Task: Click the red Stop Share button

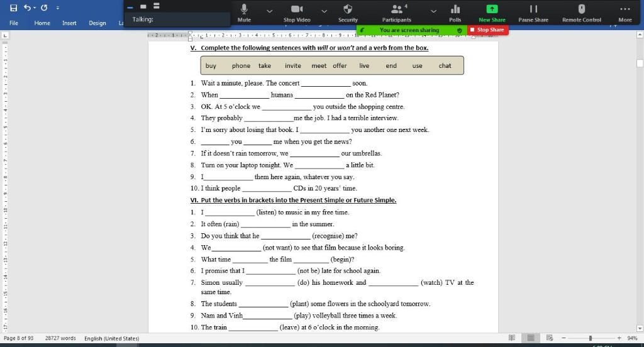Action: [x=487, y=30]
